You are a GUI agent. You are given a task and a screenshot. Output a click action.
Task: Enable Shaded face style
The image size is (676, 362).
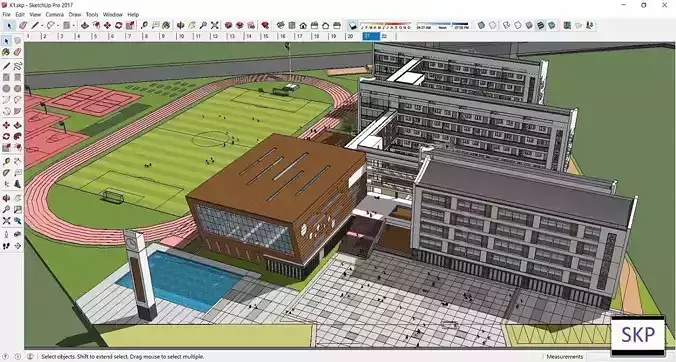pyautogui.click(x=529, y=25)
